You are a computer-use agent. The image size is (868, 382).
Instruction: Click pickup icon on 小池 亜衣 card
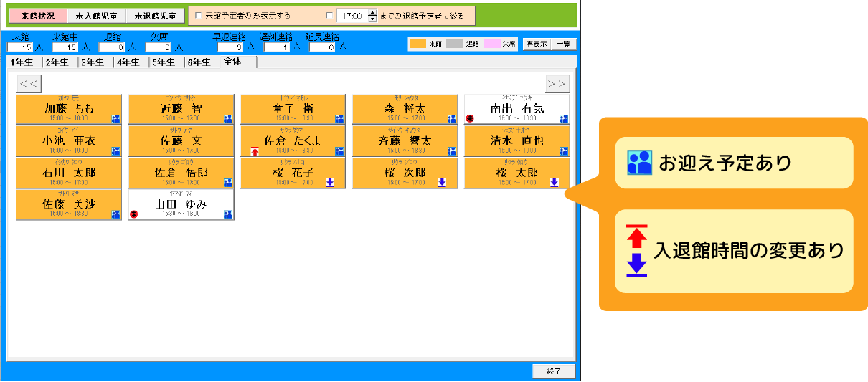[x=115, y=151]
